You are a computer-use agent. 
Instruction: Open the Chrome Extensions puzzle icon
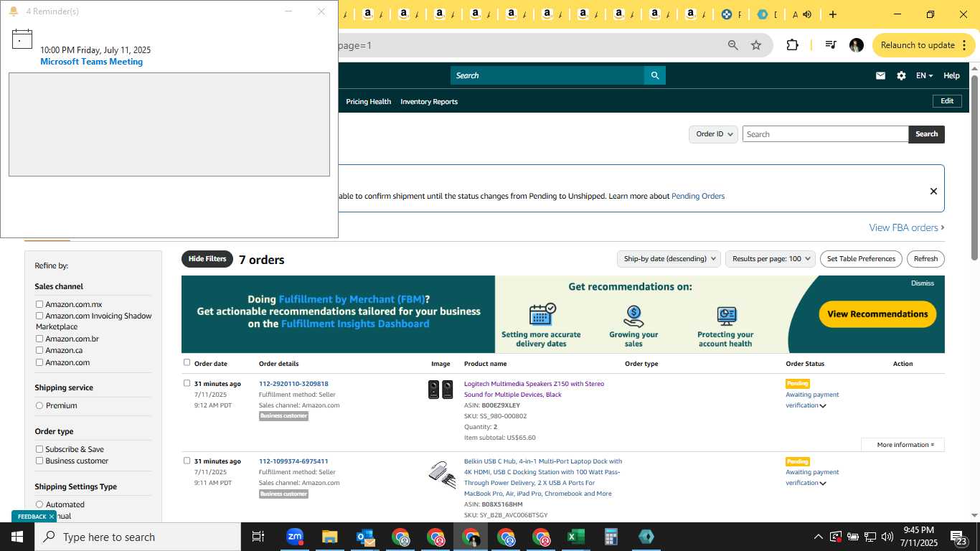tap(792, 44)
